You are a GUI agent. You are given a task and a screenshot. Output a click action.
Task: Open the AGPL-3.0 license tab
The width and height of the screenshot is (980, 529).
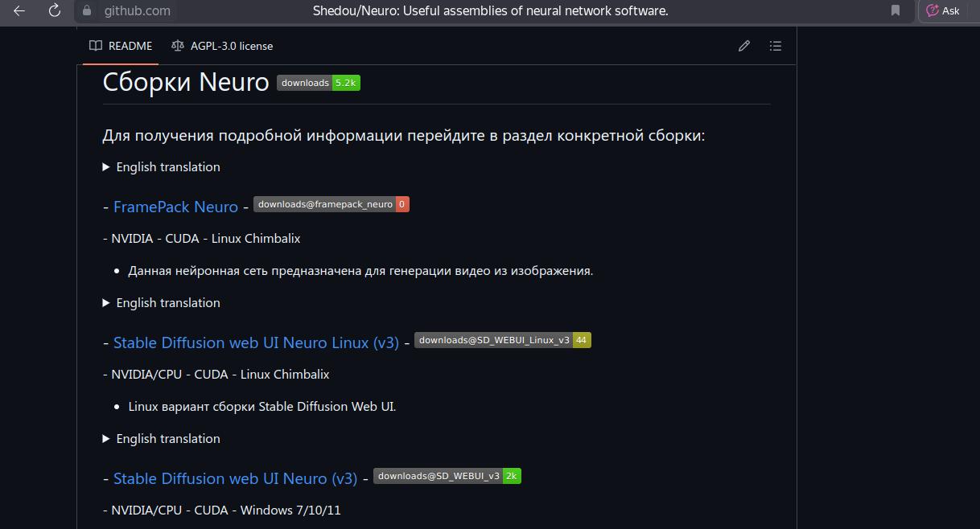pos(222,46)
